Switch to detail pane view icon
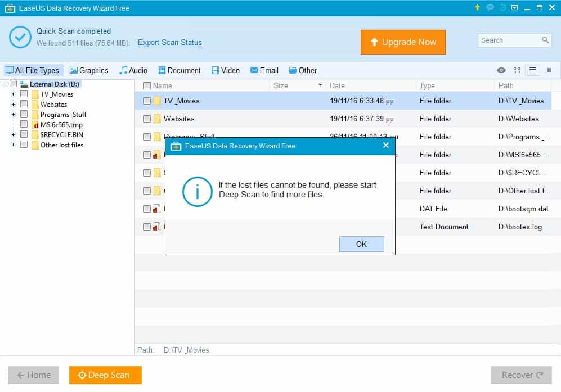 click(548, 70)
